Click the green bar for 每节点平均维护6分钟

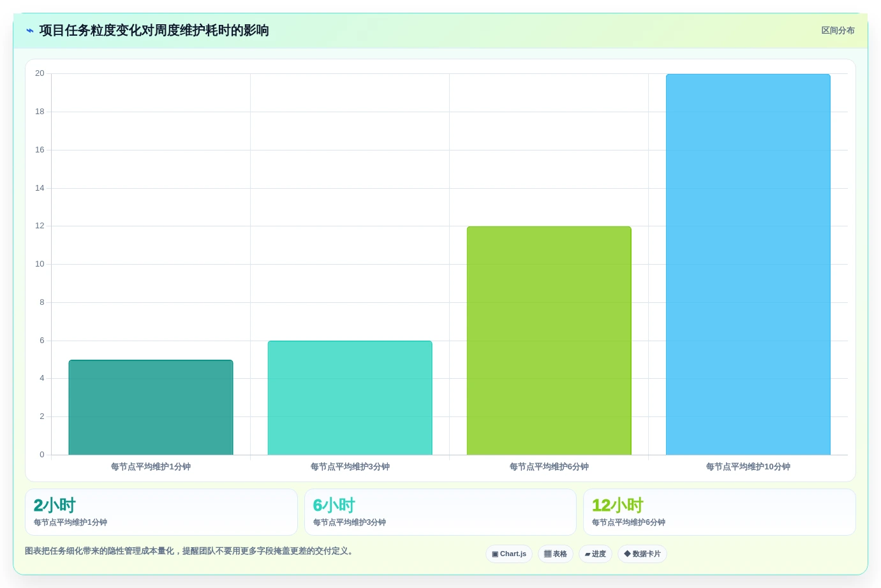tap(549, 341)
